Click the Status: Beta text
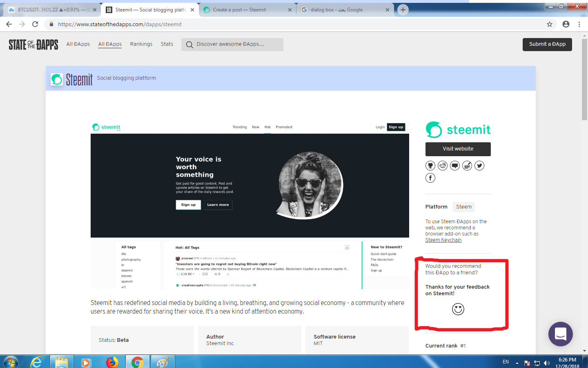Image resolution: width=588 pixels, height=368 pixels. coord(114,340)
